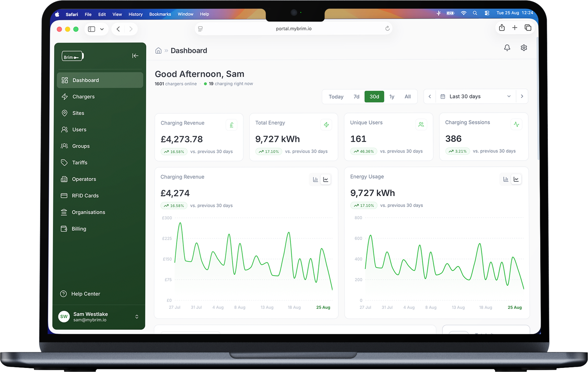The image size is (588, 372).
Task: Switch Energy Usage chart to bar view
Action: coord(506,179)
